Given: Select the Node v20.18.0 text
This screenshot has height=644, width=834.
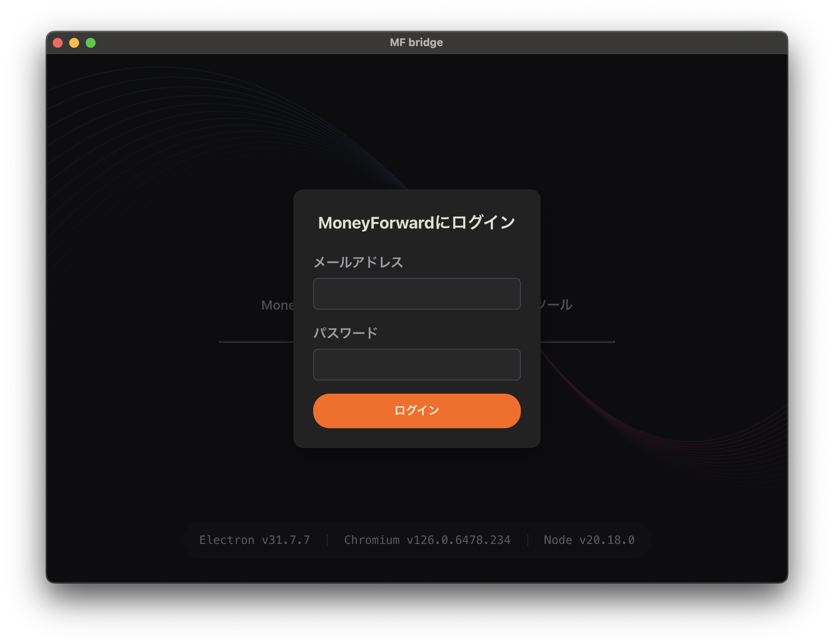Looking at the screenshot, I should [589, 540].
